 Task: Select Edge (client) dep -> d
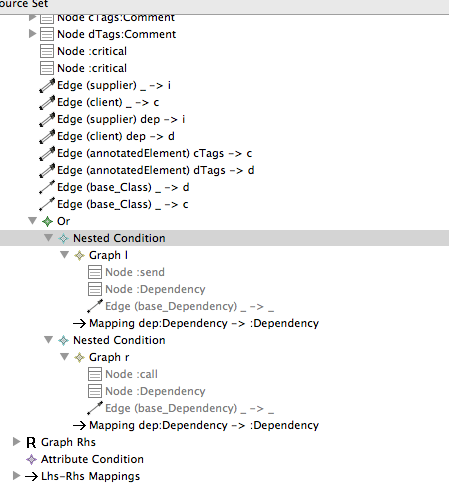tap(116, 136)
